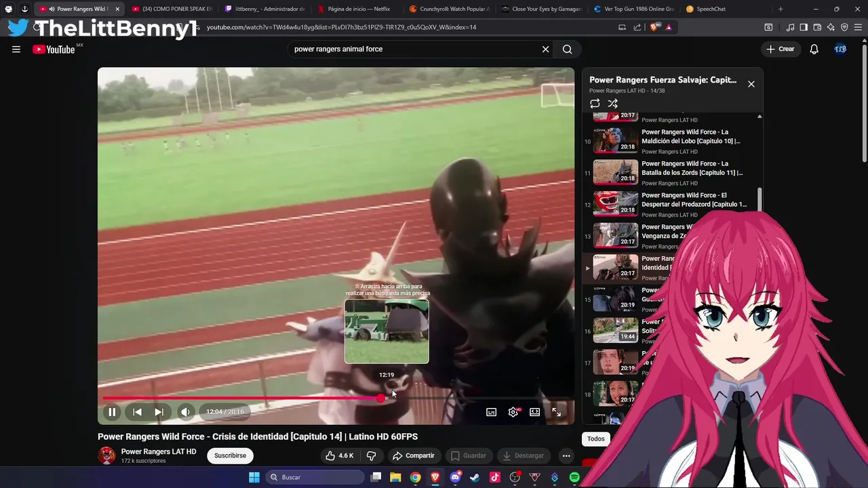
Task: Select the playlist item numbered 13 thumbnail
Action: (616, 235)
